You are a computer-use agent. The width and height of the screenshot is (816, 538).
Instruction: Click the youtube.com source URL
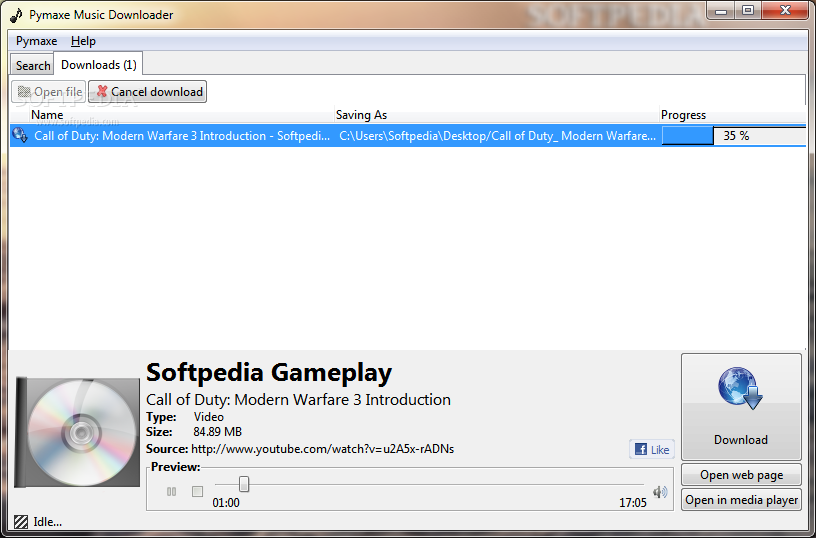tap(323, 449)
